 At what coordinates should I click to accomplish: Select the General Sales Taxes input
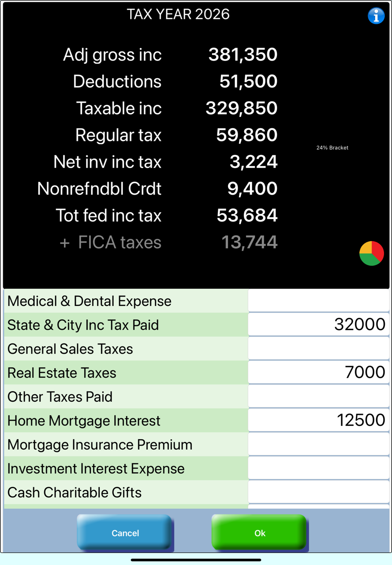coord(318,349)
